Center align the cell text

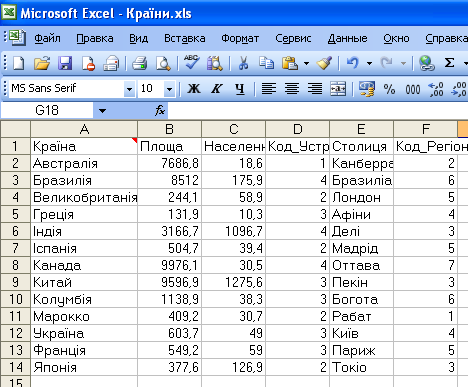pyautogui.click(x=292, y=89)
